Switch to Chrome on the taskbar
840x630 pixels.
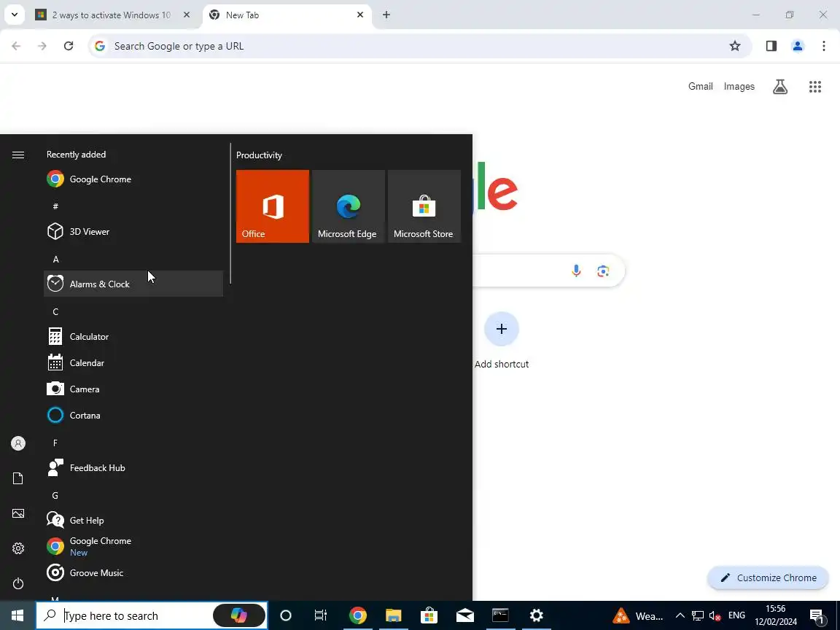357,615
